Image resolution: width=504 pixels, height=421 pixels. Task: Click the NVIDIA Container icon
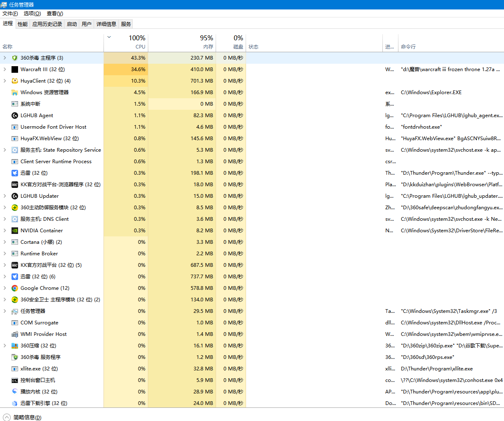(x=15, y=231)
